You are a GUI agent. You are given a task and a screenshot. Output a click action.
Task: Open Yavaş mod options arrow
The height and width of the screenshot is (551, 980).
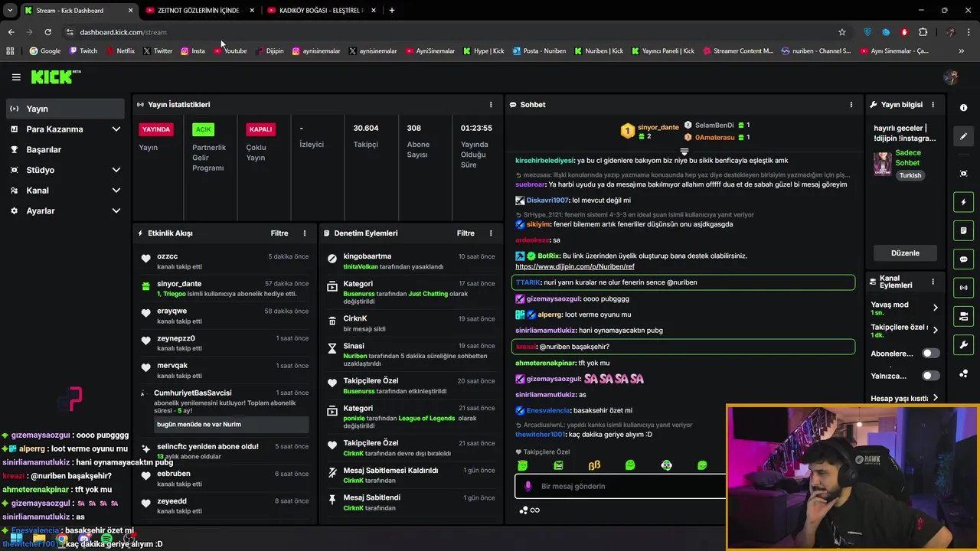(x=935, y=308)
